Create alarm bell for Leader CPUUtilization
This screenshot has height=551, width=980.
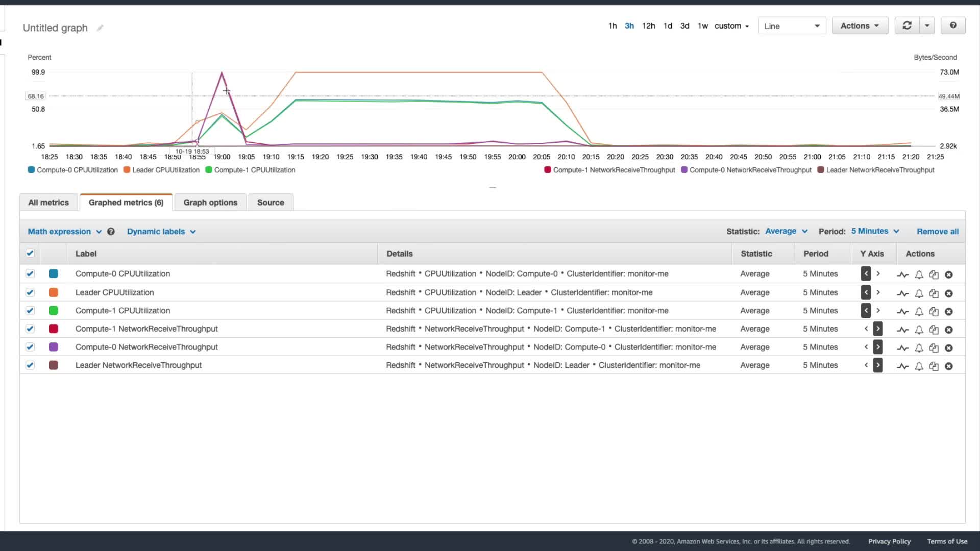(x=919, y=293)
